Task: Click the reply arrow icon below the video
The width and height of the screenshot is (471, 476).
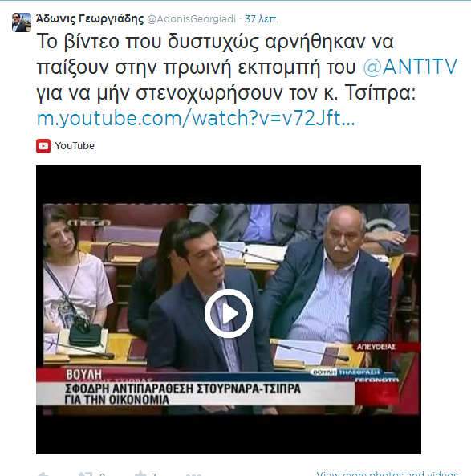Action: pos(43,474)
